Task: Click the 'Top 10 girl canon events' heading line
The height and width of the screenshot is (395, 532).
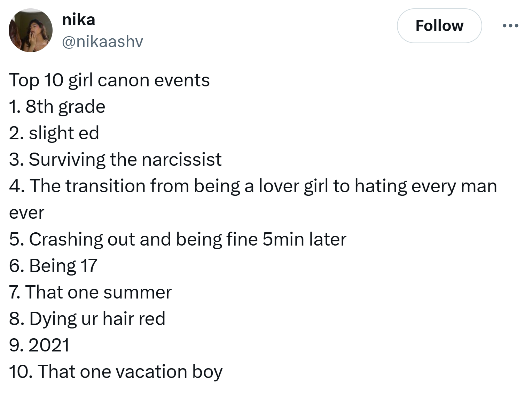Action: [x=109, y=80]
